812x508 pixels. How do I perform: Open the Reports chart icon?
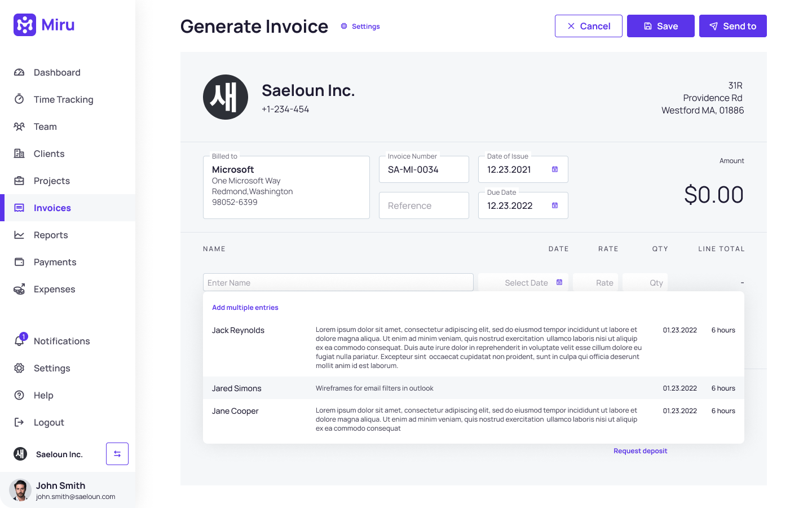pos(19,235)
